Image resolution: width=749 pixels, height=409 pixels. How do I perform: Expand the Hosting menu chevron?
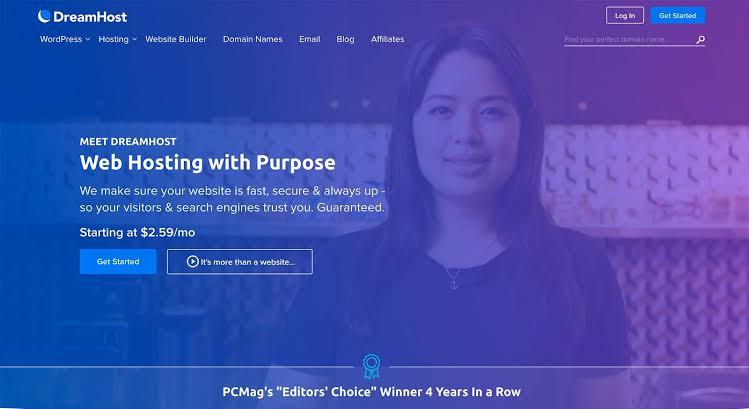tap(135, 39)
